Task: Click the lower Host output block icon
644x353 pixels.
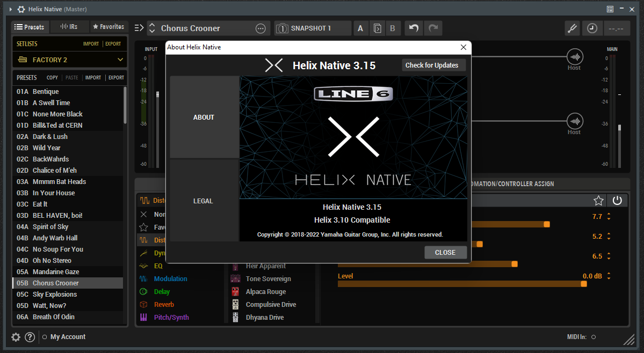Action: [575, 121]
